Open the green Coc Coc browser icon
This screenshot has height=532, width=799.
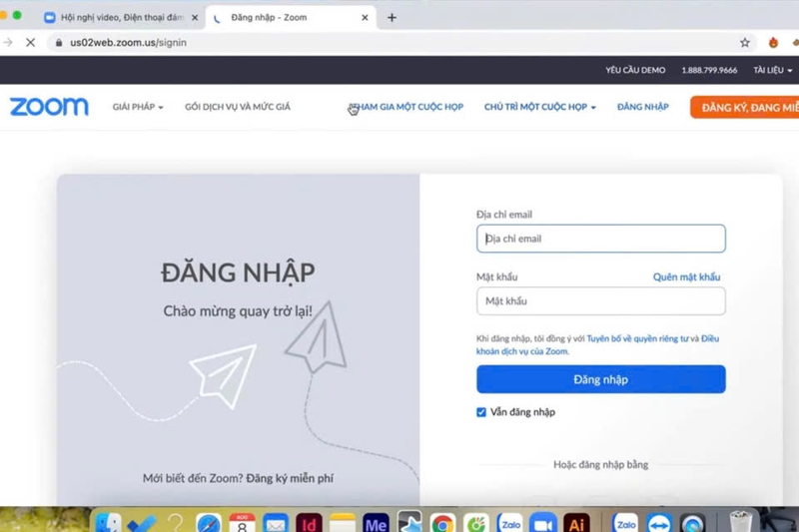coord(476,523)
